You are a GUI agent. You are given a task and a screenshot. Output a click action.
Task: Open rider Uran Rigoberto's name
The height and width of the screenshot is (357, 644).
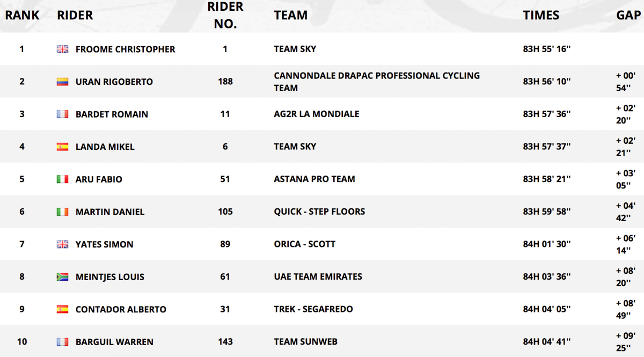pos(114,82)
